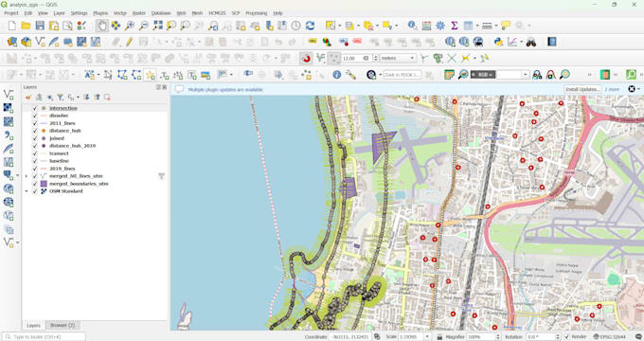Image resolution: width=644 pixels, height=341 pixels.
Task: Click the Statistical Summary sigma icon
Action: [x=455, y=26]
